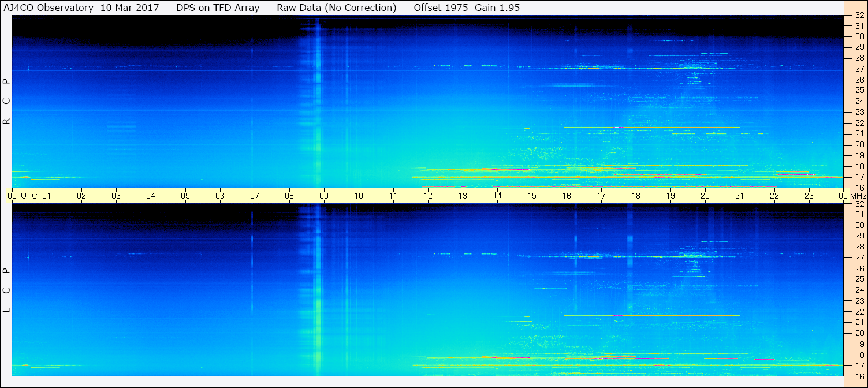Click the 26 MHz label in RCP panel
This screenshot has width=868, height=388.
859,80
